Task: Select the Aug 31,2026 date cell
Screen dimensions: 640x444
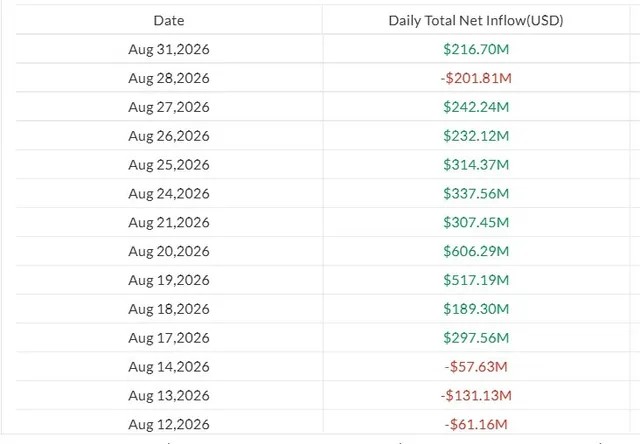Action: coord(169,49)
